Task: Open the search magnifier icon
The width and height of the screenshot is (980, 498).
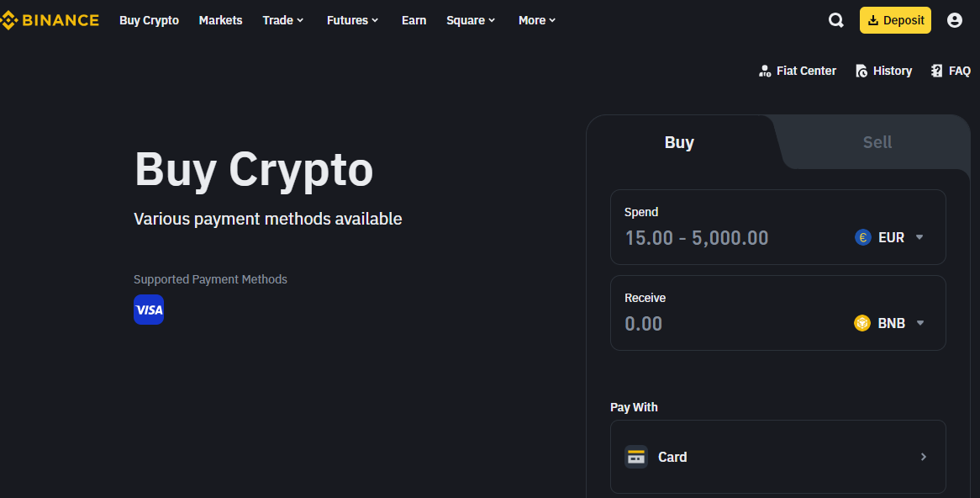Action: click(835, 21)
